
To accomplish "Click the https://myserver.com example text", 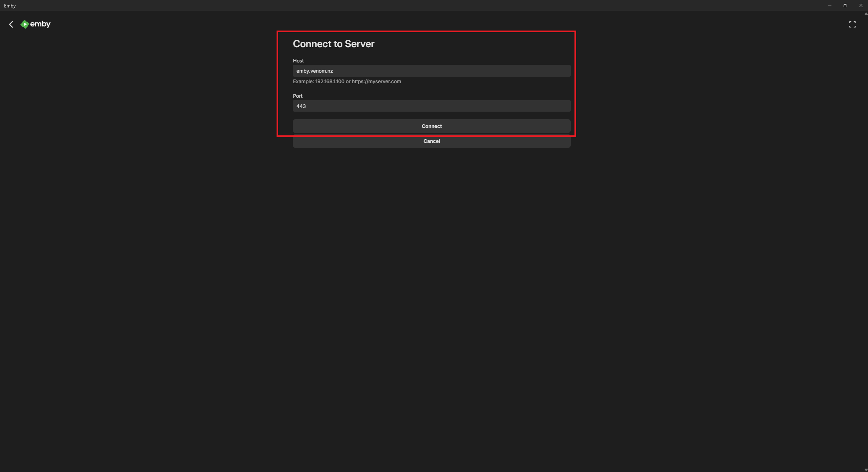I will [376, 81].
